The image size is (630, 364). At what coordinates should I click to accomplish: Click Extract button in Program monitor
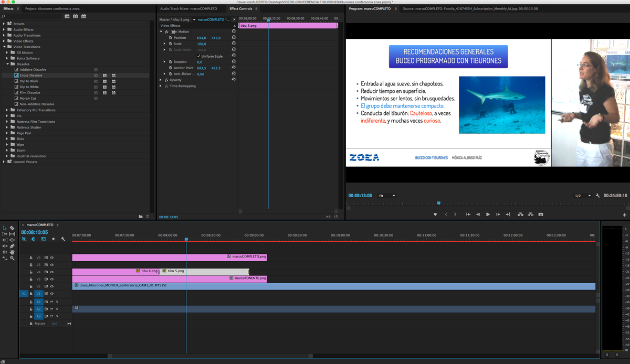[530, 215]
